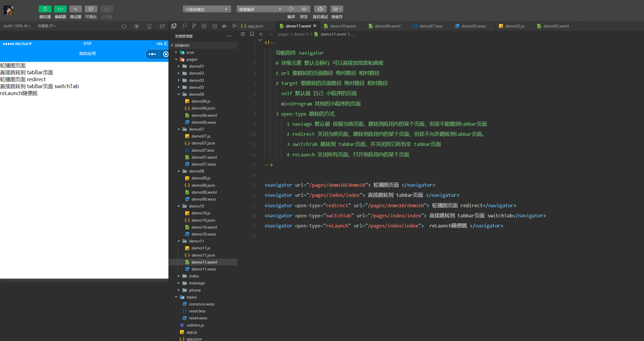Open the 资源管理器 more options menu

pos(229,36)
